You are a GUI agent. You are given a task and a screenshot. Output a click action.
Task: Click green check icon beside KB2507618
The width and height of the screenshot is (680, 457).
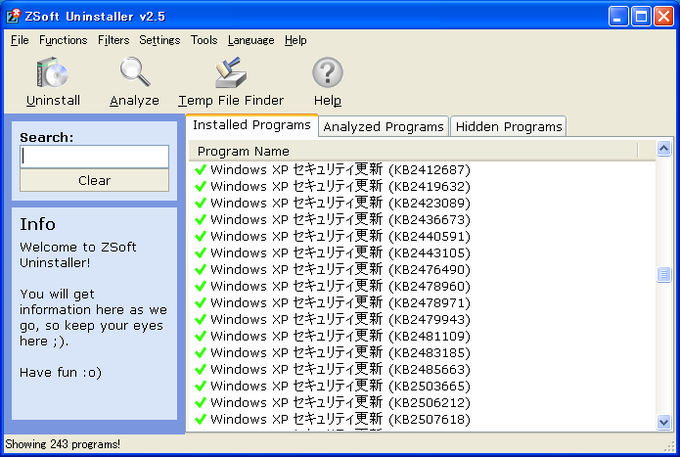(200, 419)
